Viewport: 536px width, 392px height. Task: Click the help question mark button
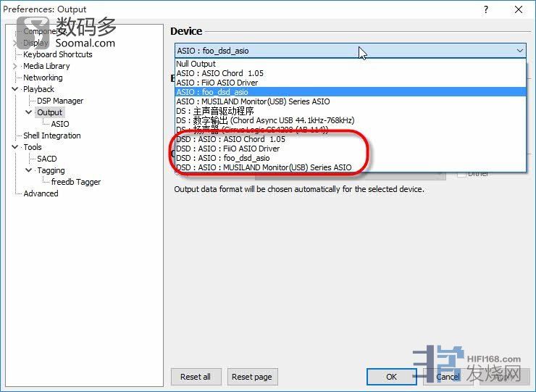[x=486, y=9]
